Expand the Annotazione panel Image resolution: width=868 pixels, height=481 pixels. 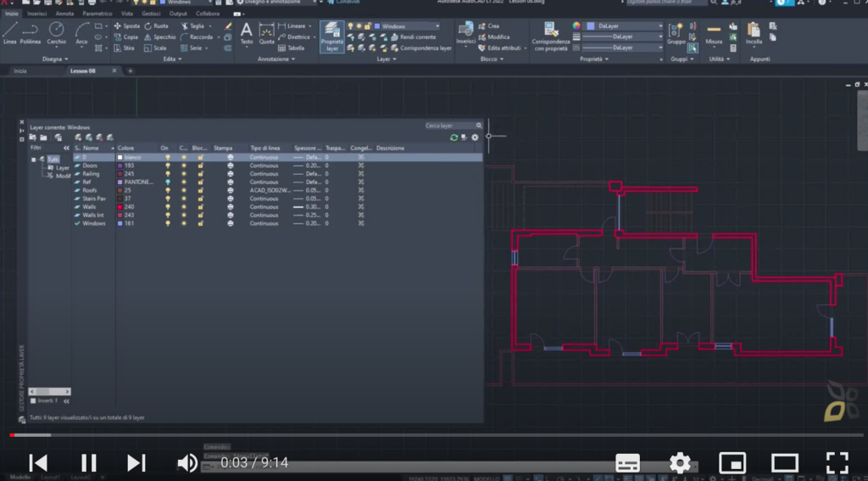(x=276, y=59)
